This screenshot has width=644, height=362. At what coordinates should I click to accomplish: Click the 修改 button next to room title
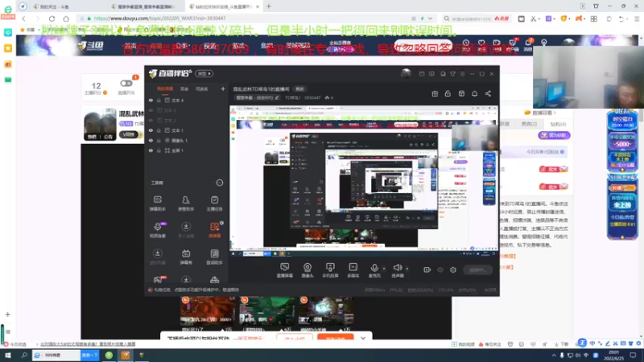(299, 89)
